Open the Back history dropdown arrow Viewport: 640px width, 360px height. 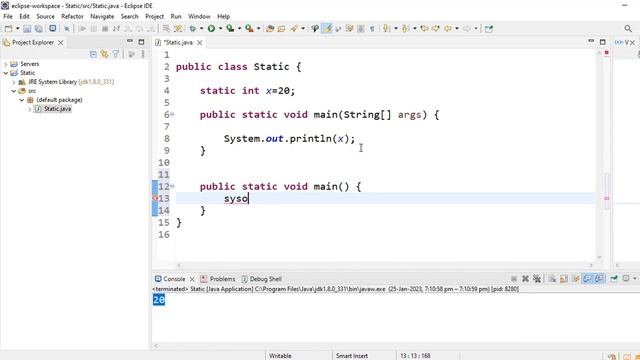click(x=457, y=29)
